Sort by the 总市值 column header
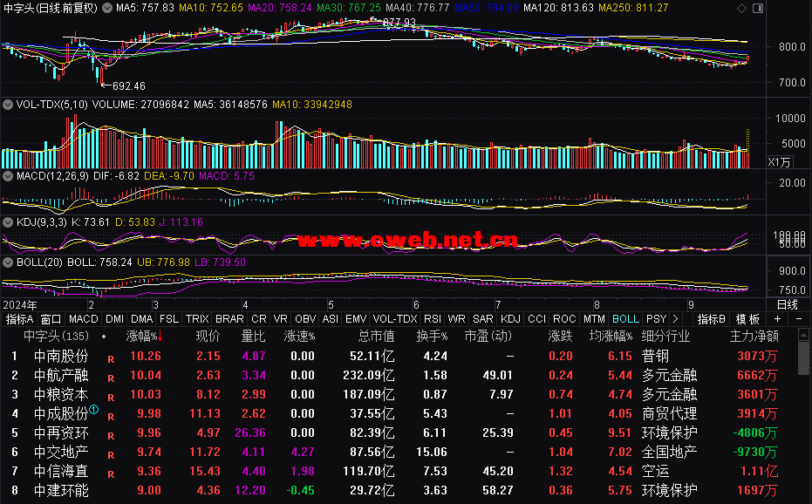 [x=376, y=337]
